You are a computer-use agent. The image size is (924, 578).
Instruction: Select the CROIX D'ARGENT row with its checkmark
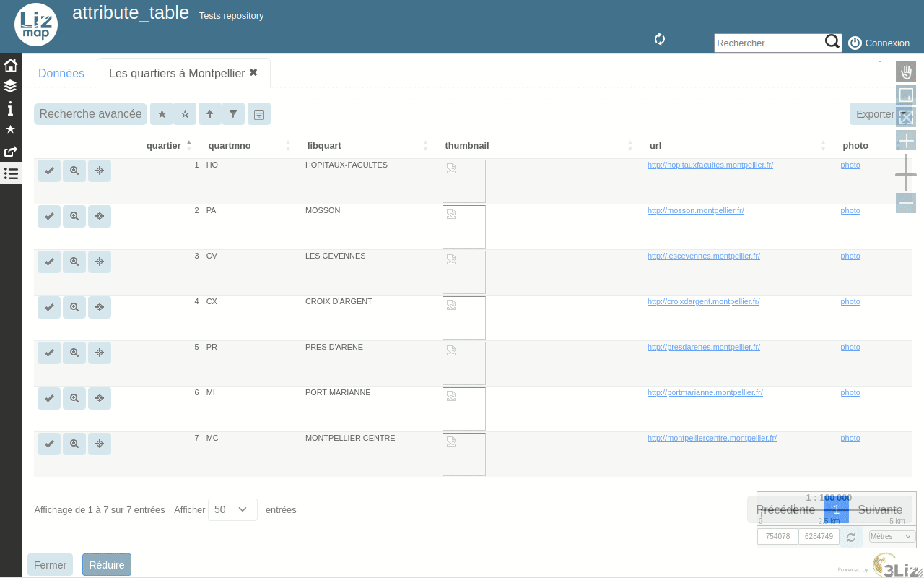[x=49, y=308]
